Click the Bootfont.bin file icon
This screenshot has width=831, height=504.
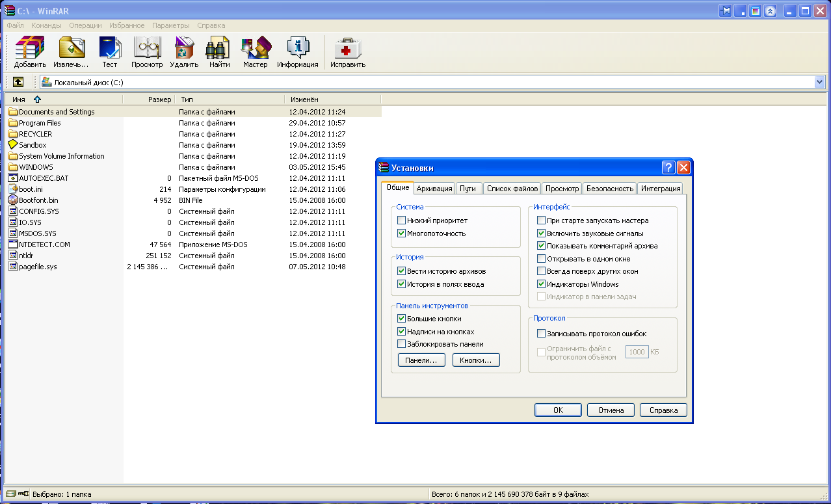click(12, 200)
